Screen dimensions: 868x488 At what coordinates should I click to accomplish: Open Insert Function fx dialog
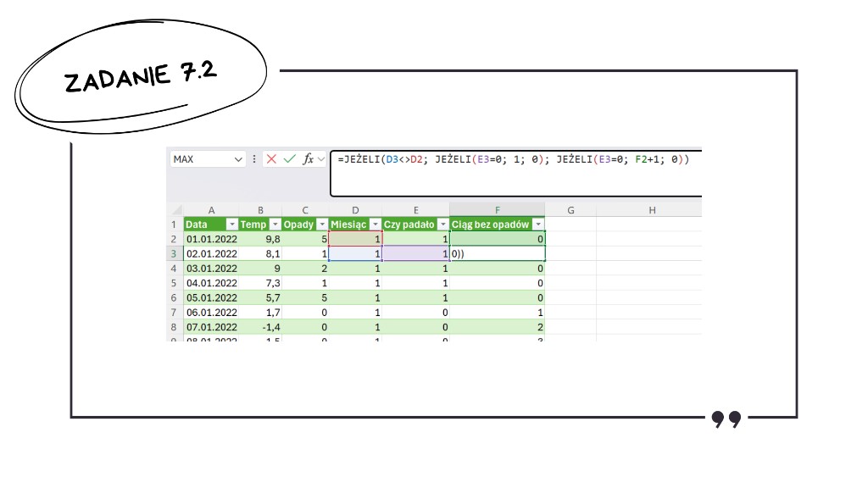tap(308, 159)
